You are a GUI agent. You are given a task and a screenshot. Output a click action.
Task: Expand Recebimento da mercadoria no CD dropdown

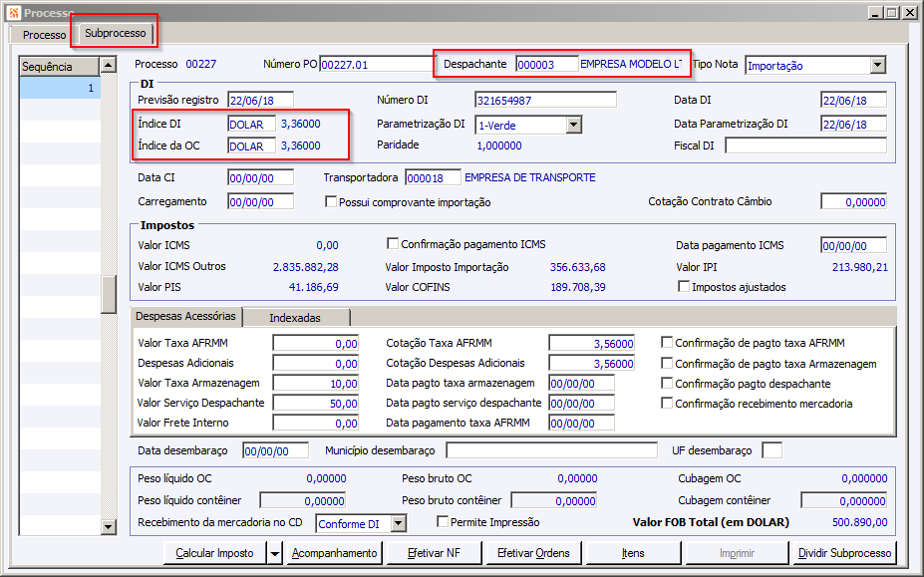pos(399,523)
